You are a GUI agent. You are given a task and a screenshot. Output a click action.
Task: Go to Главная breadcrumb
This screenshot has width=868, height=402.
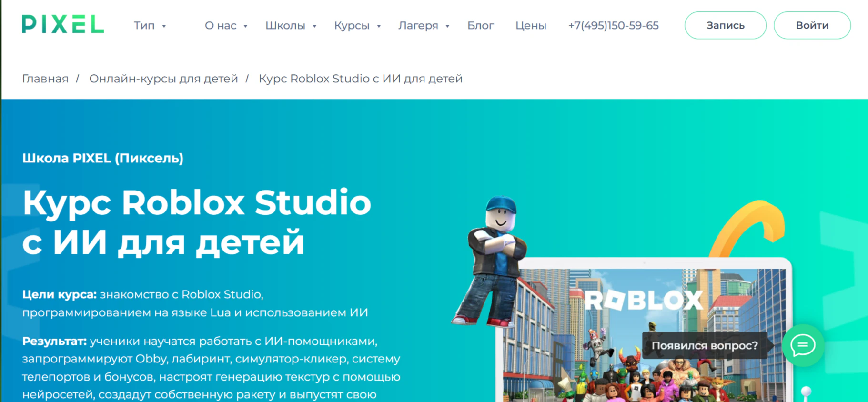pyautogui.click(x=45, y=79)
